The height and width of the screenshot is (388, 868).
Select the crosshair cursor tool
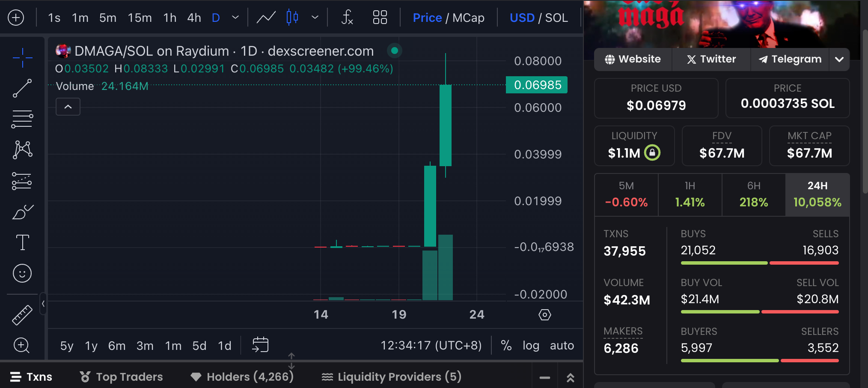[x=22, y=58]
